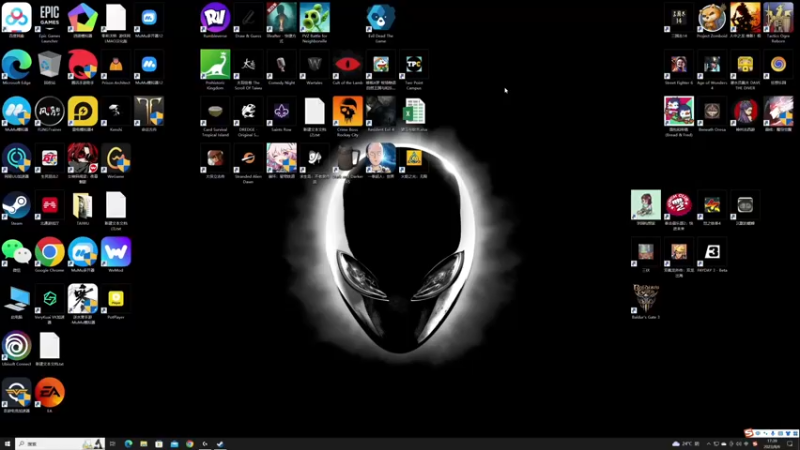Open the FLiNG Trainer shortcut
Image resolution: width=800 pixels, height=450 pixels.
49,115
